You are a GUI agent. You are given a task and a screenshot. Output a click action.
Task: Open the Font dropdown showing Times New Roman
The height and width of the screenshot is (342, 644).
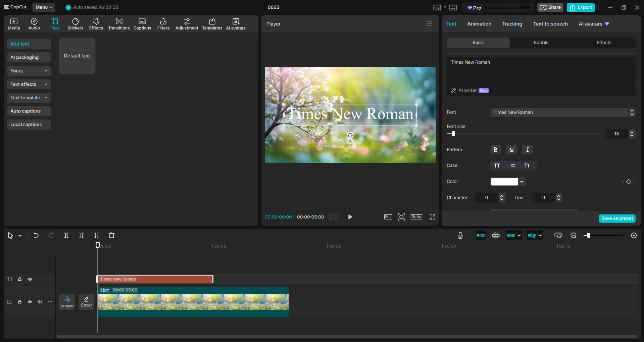pos(559,112)
